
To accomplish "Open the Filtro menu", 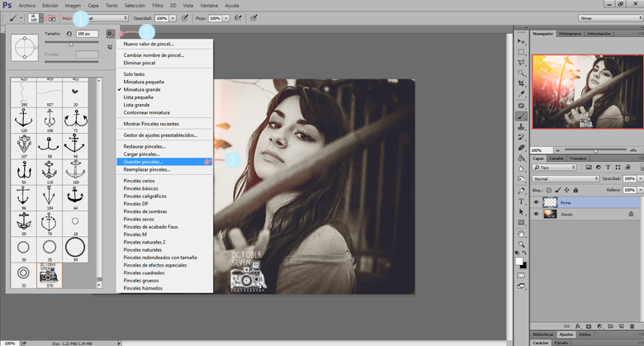I will (x=158, y=5).
